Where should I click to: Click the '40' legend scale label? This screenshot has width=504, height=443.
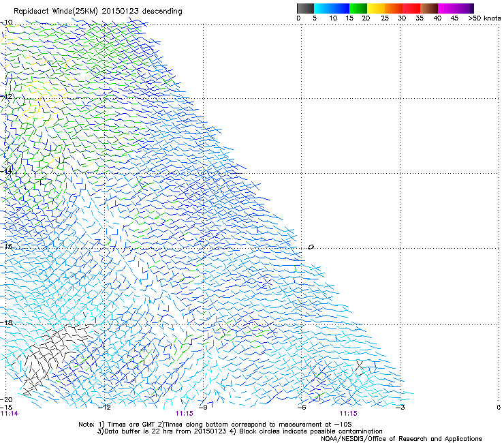tap(437, 18)
